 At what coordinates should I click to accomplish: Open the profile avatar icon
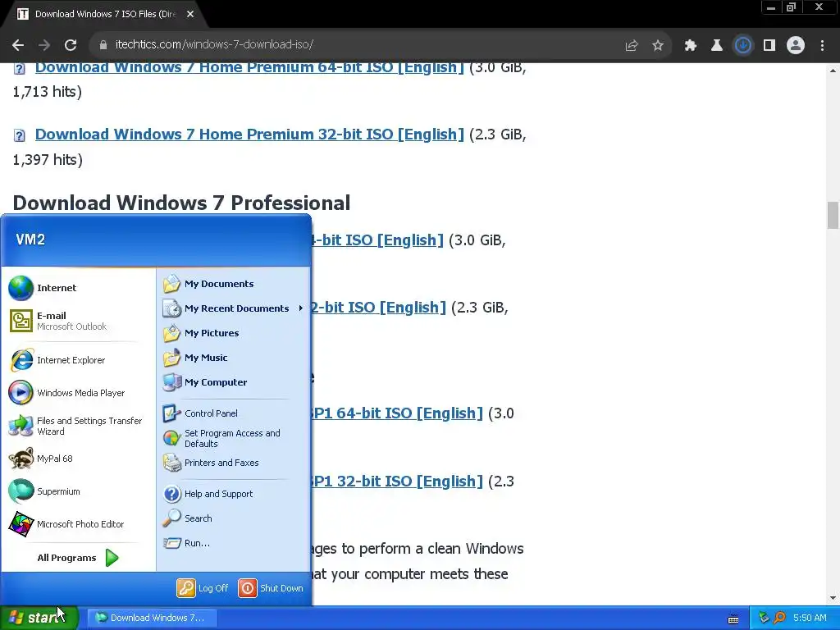796,46
